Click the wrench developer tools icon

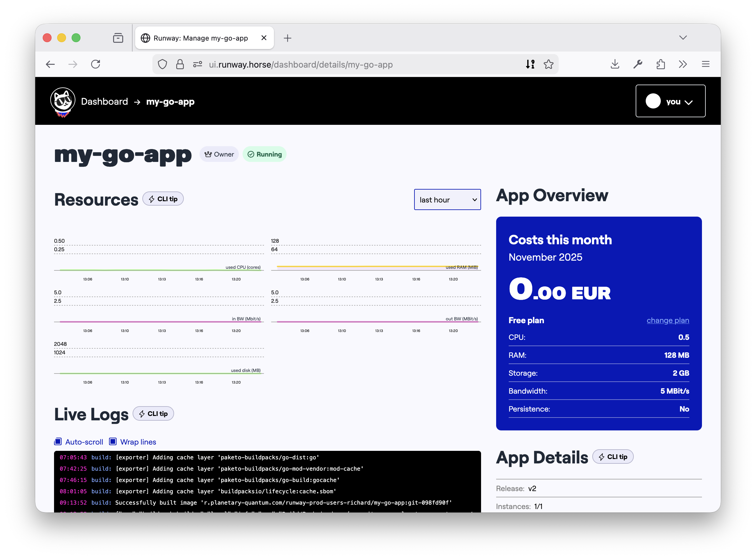pyautogui.click(x=637, y=64)
